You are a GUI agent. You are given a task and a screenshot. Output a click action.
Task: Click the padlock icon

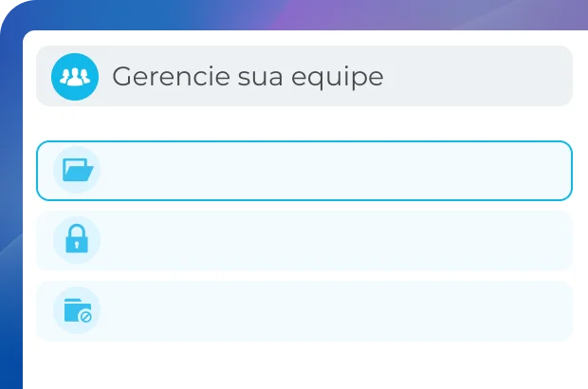pyautogui.click(x=77, y=240)
